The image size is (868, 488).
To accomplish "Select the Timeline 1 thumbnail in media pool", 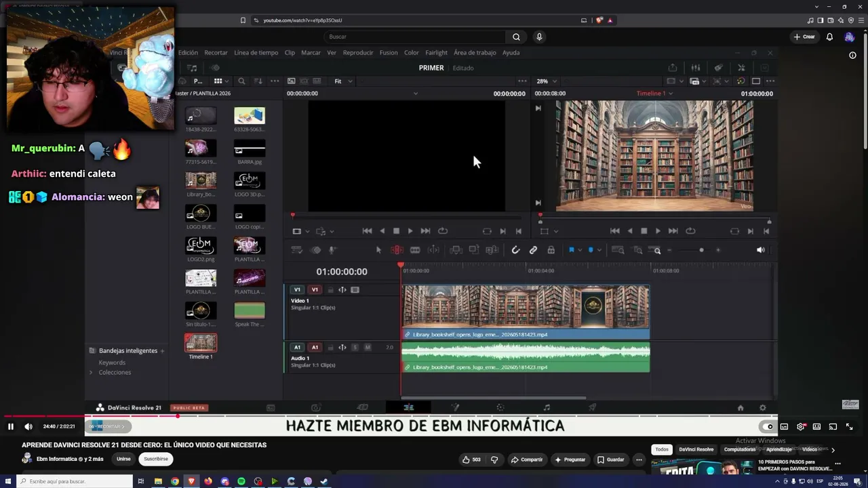I will coord(201,343).
